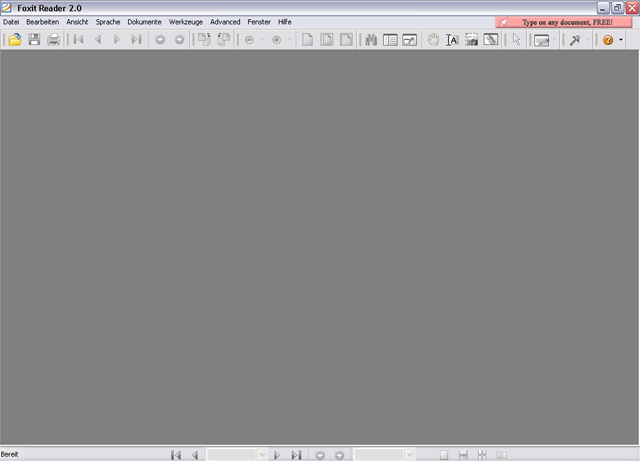Select Actual Size page icon

point(307,40)
